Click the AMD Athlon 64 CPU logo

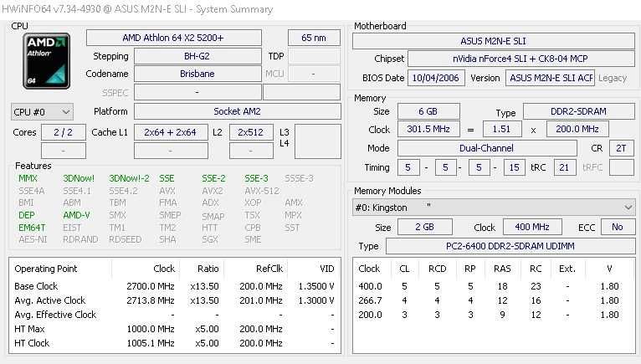(46, 61)
